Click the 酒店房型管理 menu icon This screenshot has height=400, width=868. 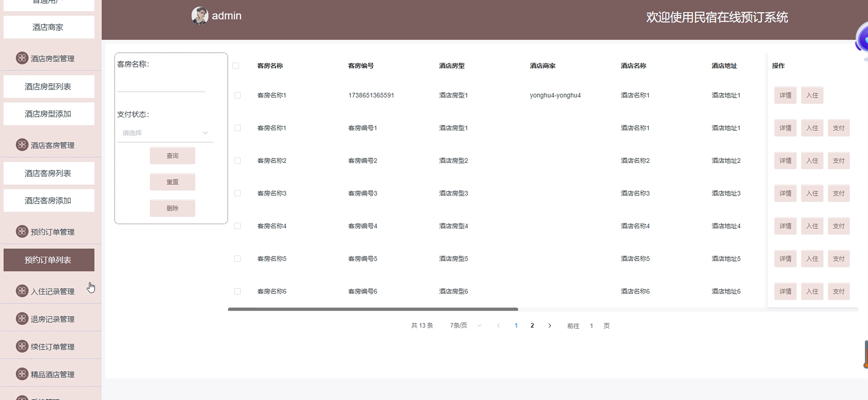22,58
